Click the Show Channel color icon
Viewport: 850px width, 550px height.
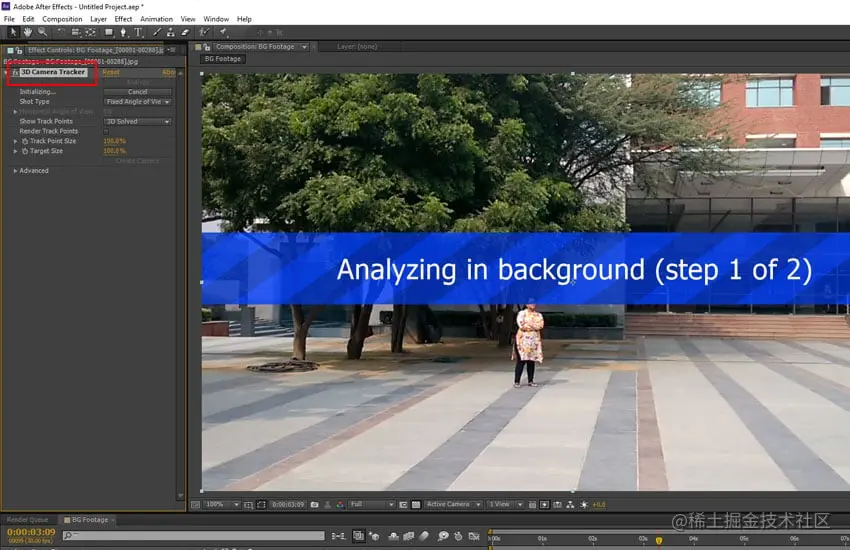pos(340,505)
